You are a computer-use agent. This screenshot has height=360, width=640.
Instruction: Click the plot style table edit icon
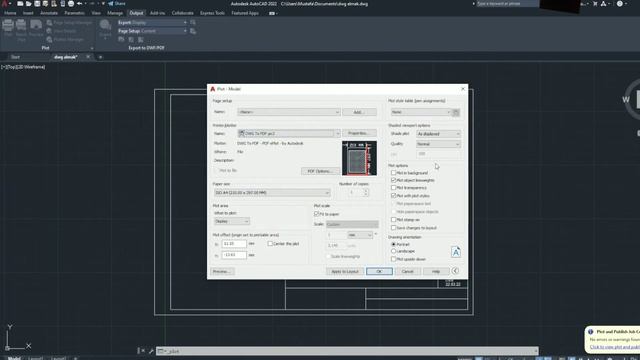tap(456, 112)
